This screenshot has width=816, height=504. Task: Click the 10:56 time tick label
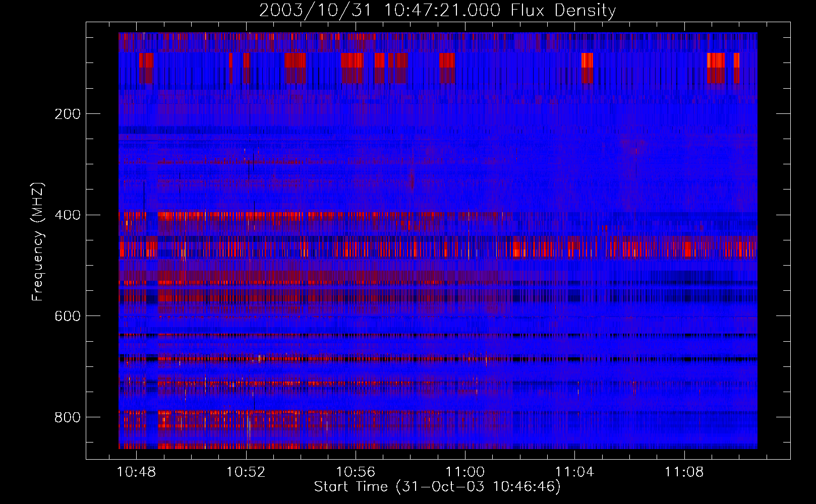click(356, 472)
